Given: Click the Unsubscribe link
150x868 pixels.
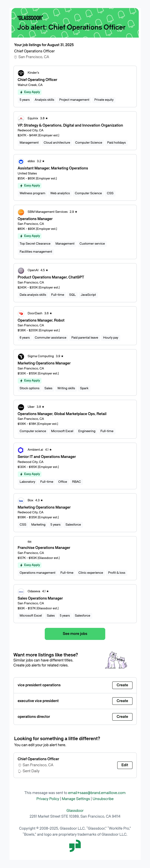Looking at the screenshot, I should coord(103,799).
